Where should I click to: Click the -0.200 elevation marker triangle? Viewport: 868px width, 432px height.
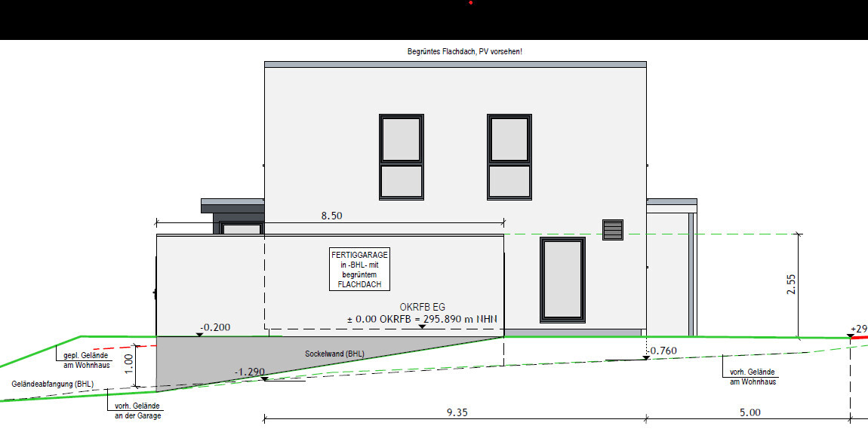click(199, 334)
